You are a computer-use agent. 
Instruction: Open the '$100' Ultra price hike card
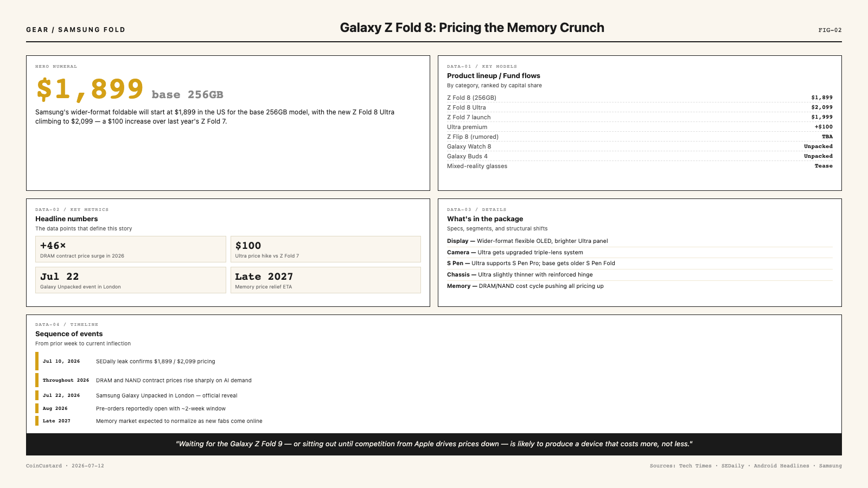pyautogui.click(x=325, y=249)
